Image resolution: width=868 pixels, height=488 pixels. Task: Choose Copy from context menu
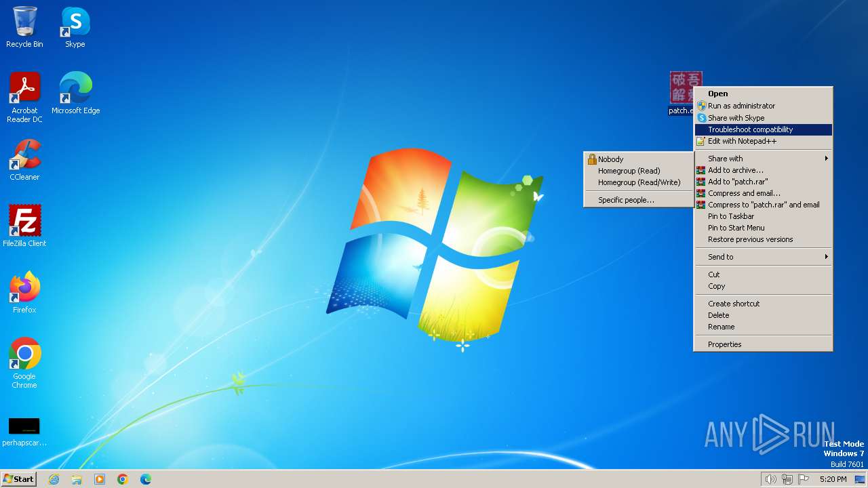[764, 286]
